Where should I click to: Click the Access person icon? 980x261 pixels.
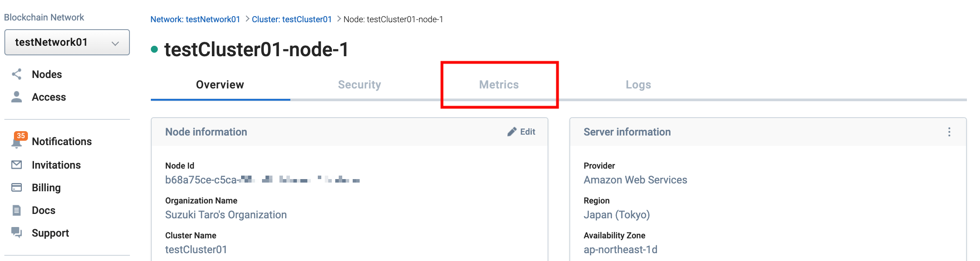tap(17, 97)
